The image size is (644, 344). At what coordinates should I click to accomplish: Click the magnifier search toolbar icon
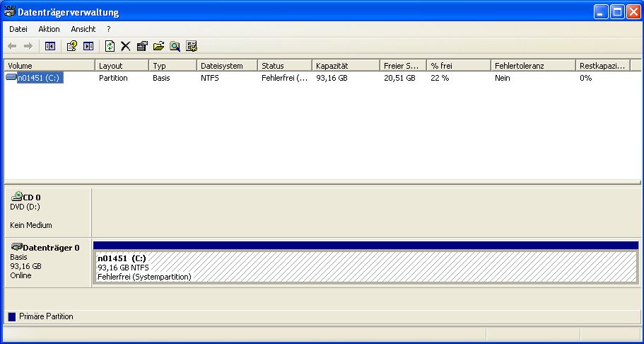175,46
